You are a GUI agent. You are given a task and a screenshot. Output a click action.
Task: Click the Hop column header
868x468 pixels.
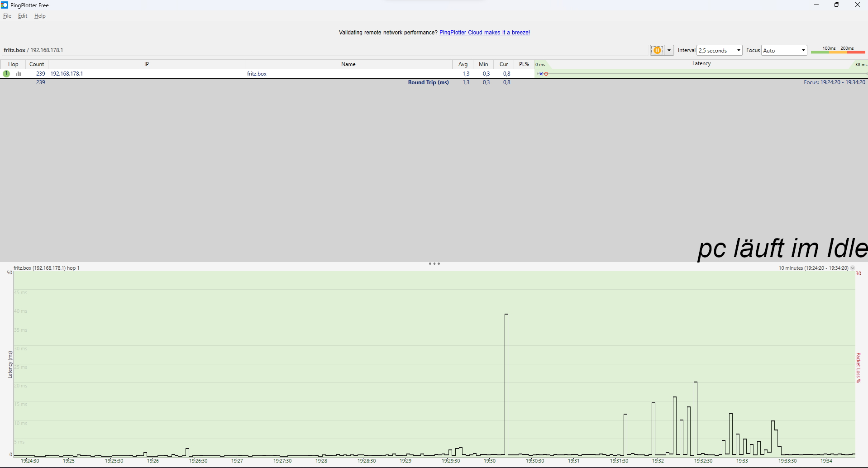13,64
